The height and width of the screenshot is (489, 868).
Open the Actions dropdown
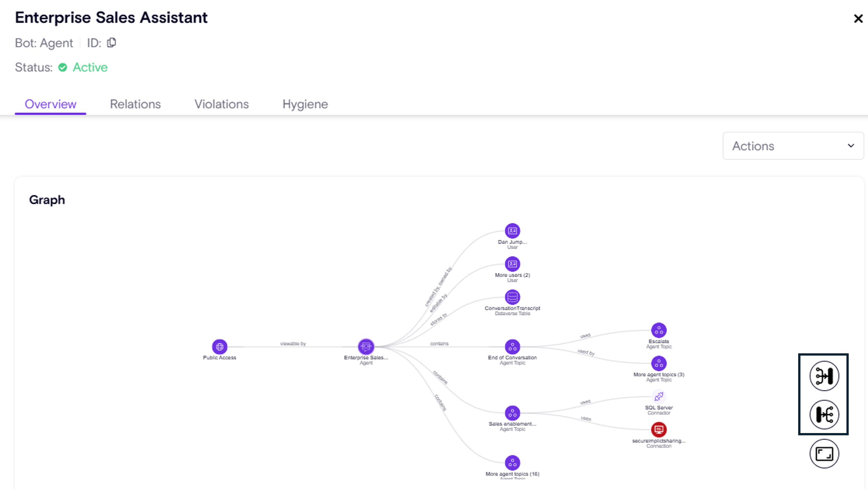tap(793, 146)
